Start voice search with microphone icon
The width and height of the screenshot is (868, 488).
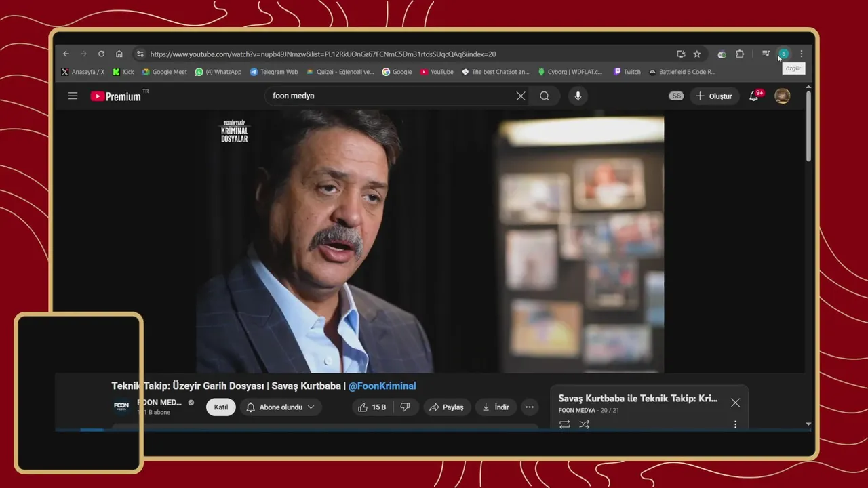point(578,96)
